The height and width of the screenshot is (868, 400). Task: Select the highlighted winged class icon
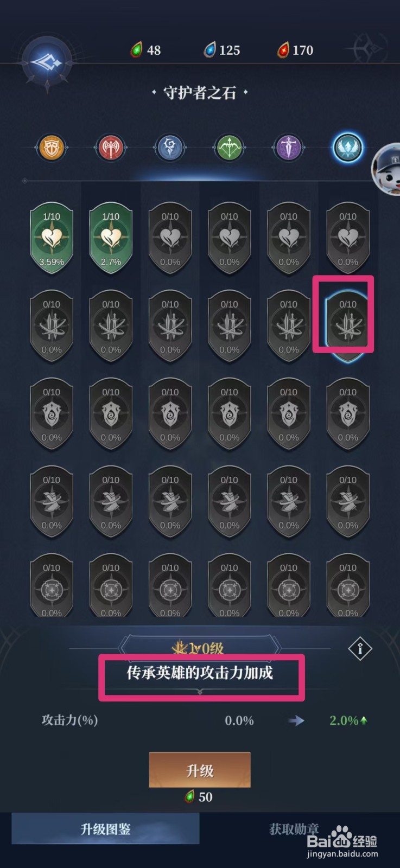click(x=347, y=147)
